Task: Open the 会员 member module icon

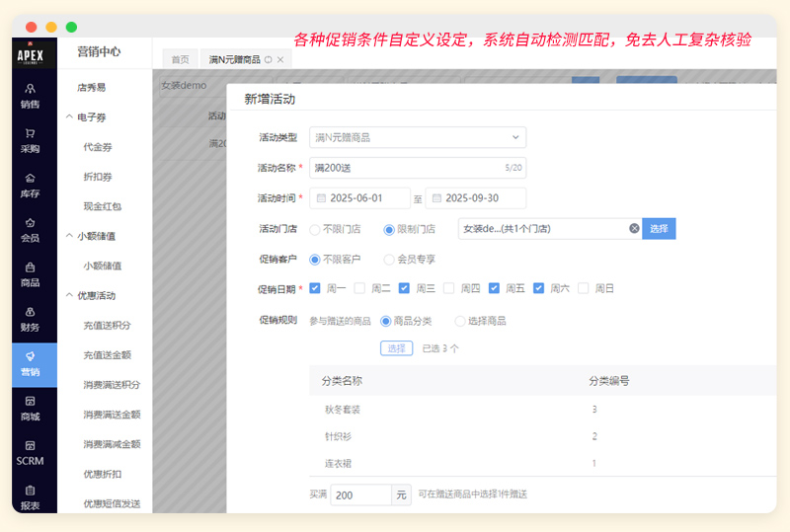Action: [30, 223]
